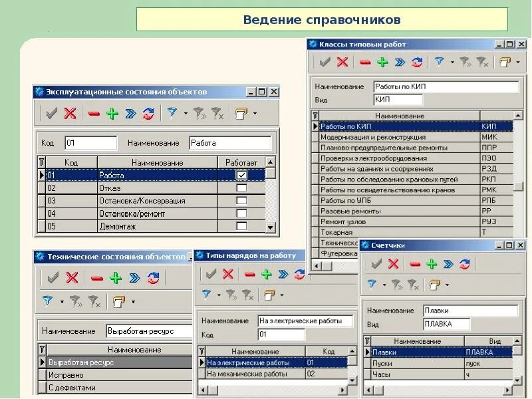Image resolution: width=532 pixels, height=399 pixels.
Task: Open filter dropdown arrow in Технические состояния toolbar
Action: coord(62,301)
